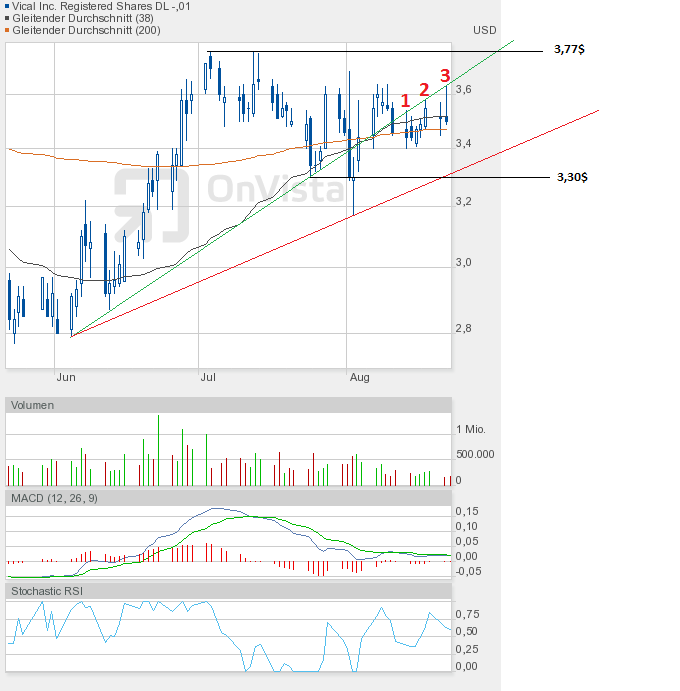Click the red annotation number 2
680x691 pixels.
425,88
